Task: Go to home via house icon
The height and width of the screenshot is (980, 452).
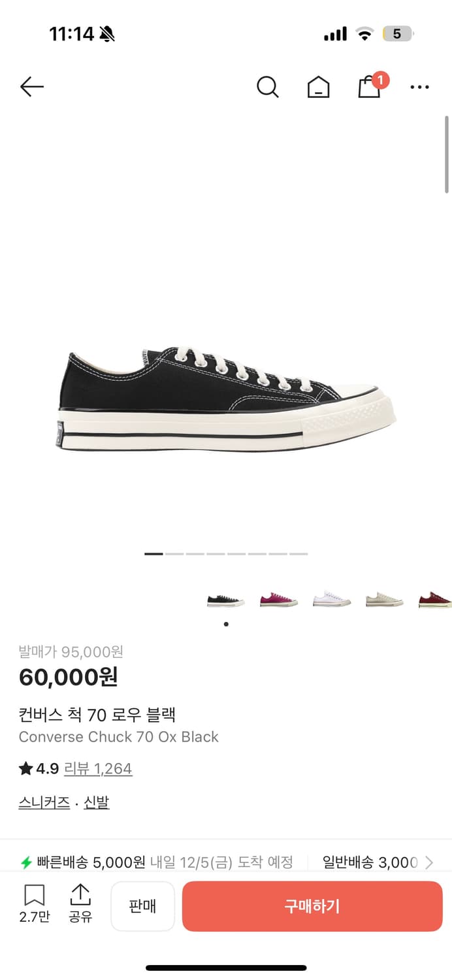Action: 318,87
